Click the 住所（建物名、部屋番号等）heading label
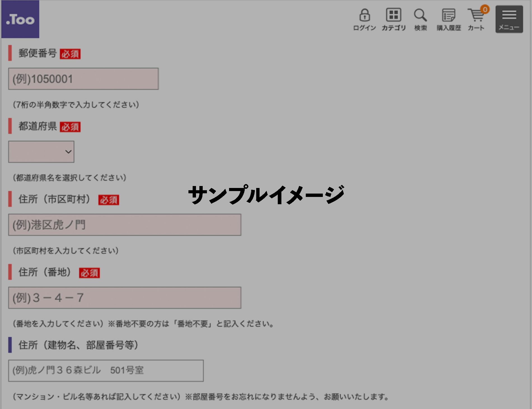 78,345
